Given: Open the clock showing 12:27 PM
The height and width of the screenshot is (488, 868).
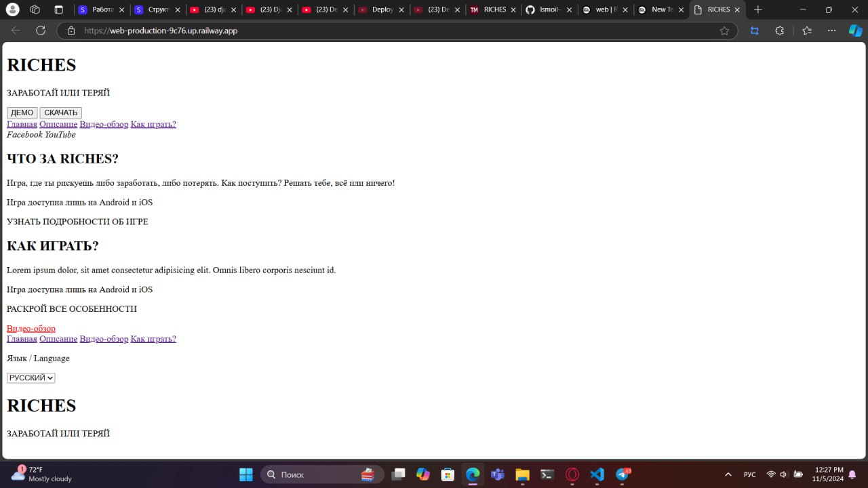Looking at the screenshot, I should [x=829, y=474].
